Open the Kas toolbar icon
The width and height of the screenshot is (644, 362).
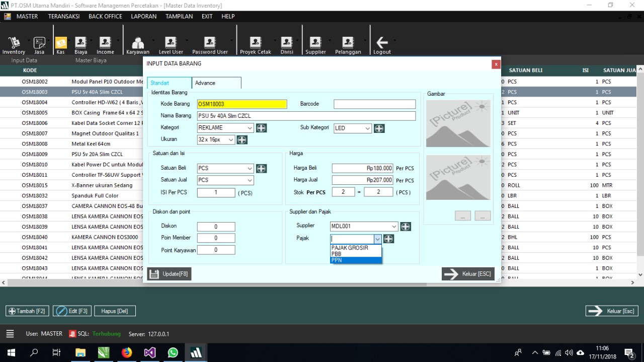pyautogui.click(x=61, y=45)
